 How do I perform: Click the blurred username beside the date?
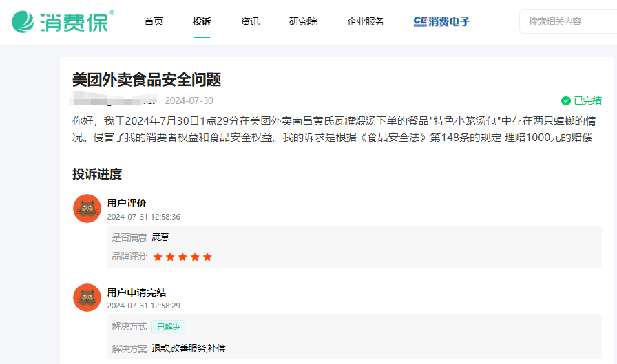(113, 98)
